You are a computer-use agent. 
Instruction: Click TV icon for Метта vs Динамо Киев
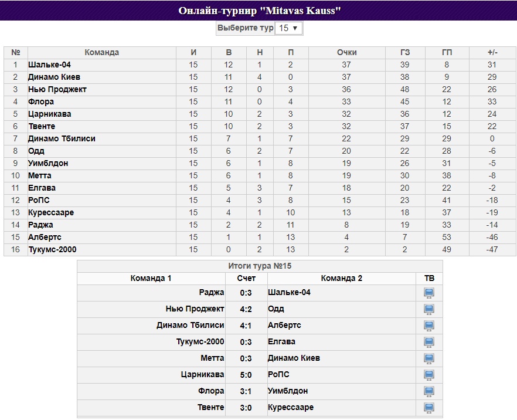click(429, 358)
